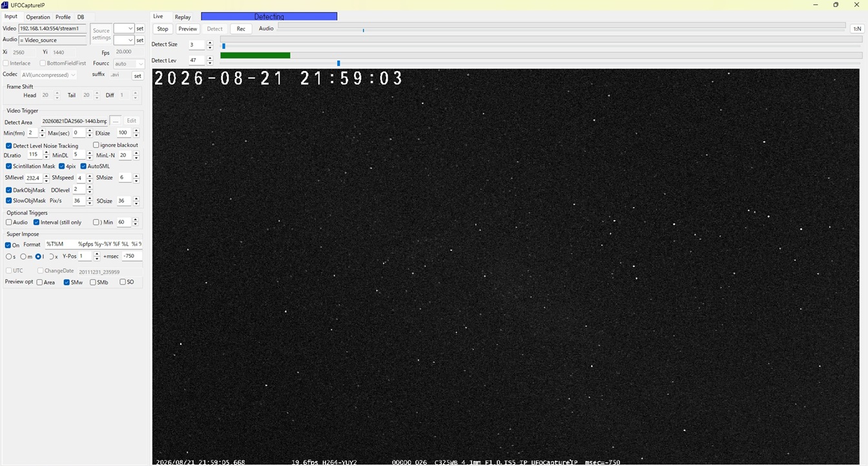Viewport: 868px width, 466px height.
Task: Increase SMspeed value with up arrow
Action: coord(89,176)
